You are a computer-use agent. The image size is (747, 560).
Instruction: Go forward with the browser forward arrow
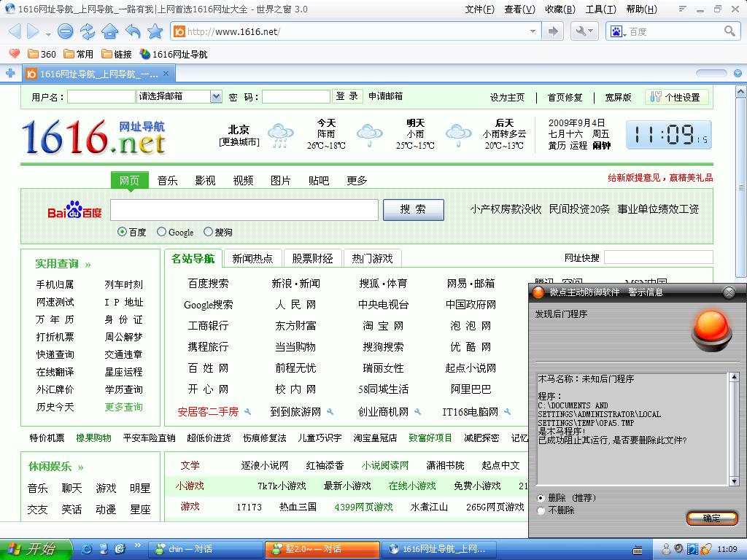[33, 32]
